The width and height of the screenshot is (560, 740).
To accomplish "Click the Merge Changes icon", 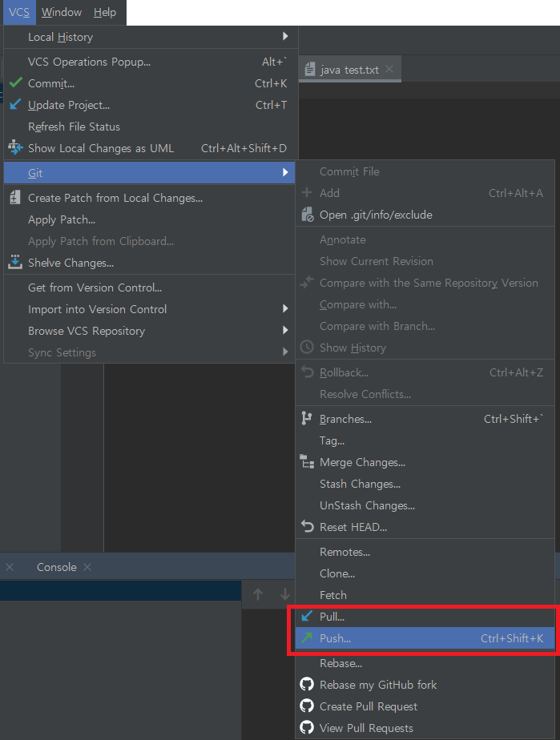I will [x=307, y=461].
